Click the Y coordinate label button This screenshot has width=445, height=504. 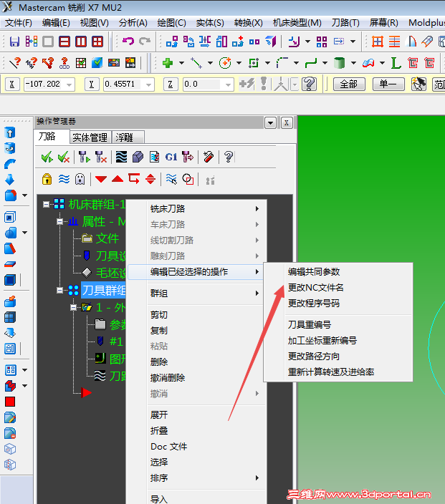pyautogui.click(x=92, y=84)
